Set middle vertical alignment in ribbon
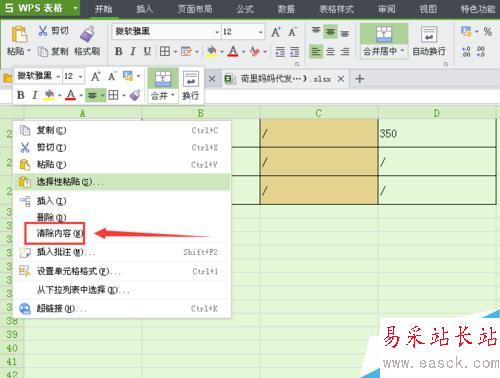This screenshot has height=378, width=500. [x=330, y=32]
